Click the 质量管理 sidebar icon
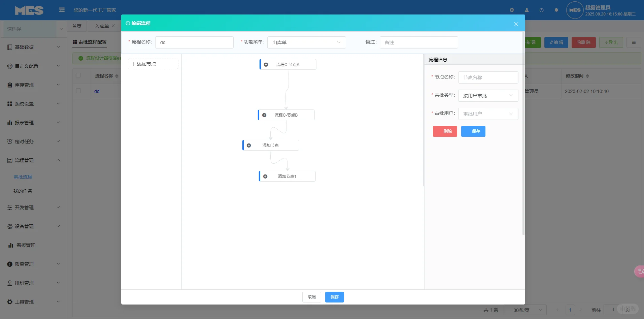644x319 pixels. 10,264
